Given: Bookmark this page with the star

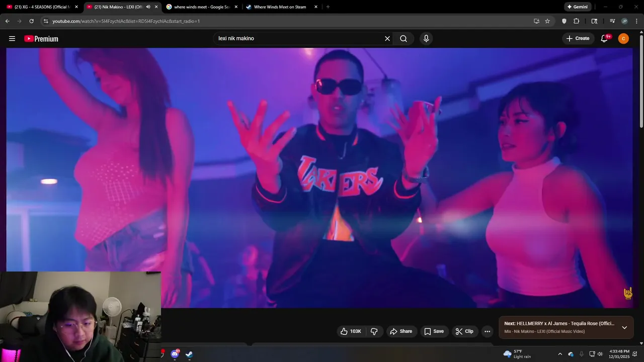Looking at the screenshot, I should point(547,21).
